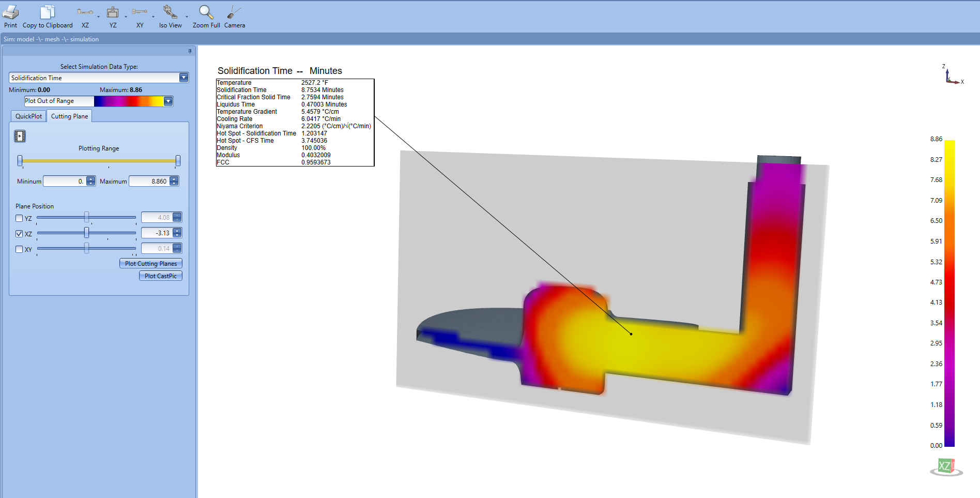This screenshot has height=498, width=980.
Task: Switch to the YZ view
Action: pyautogui.click(x=113, y=12)
